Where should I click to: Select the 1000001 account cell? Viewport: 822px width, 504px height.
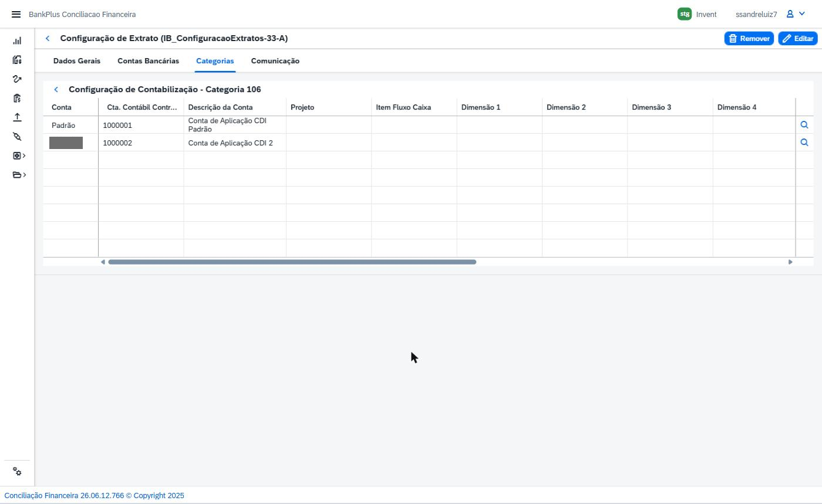[x=142, y=125]
